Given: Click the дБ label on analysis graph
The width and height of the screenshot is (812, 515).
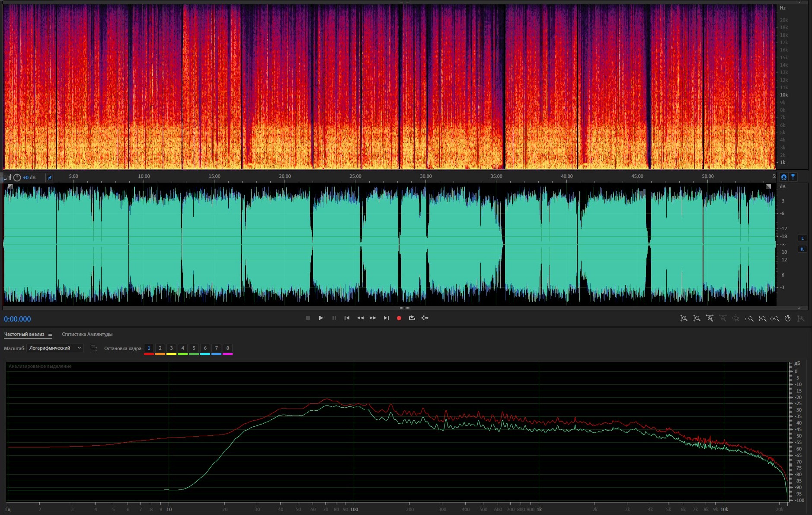Looking at the screenshot, I should point(797,363).
